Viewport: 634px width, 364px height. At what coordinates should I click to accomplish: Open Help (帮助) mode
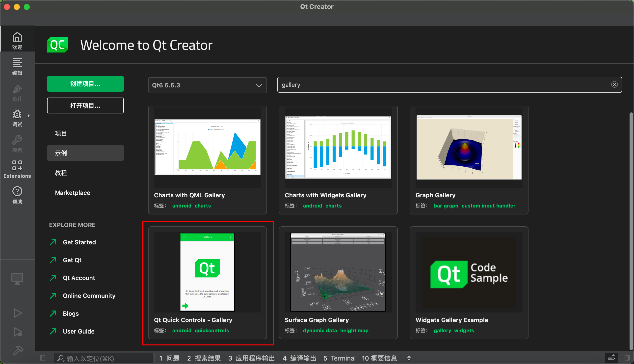[17, 195]
